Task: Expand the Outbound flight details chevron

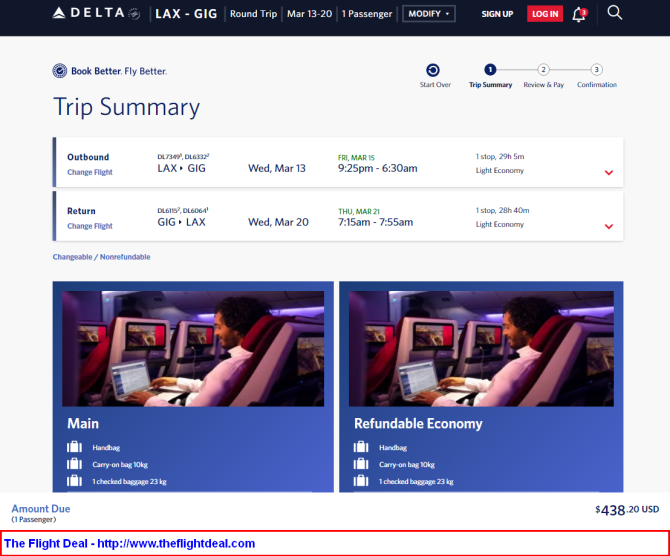Action: 609,173
